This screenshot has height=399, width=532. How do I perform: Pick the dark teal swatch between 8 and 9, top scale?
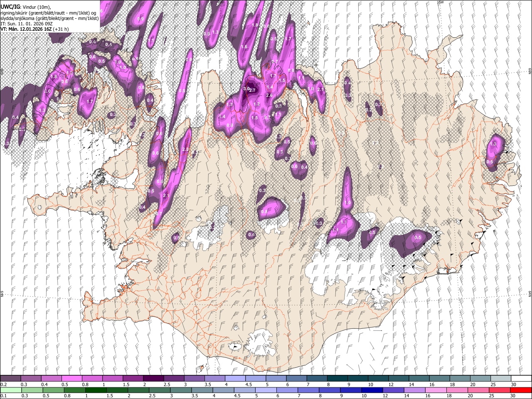pyautogui.click(x=337, y=379)
